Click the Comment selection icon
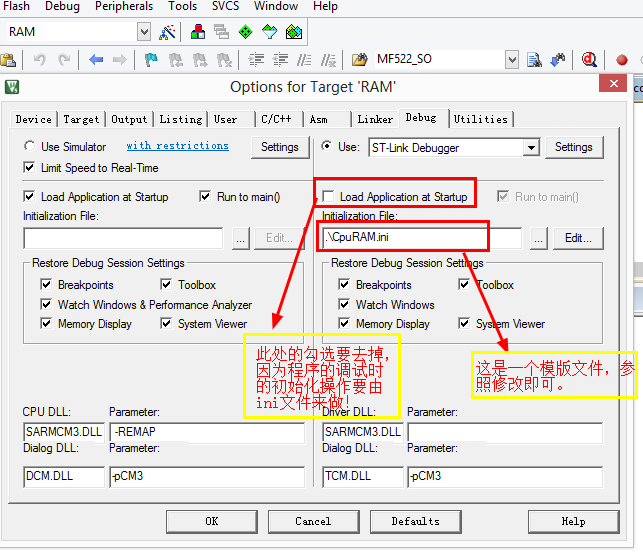This screenshot has height=554, width=643. 304,60
